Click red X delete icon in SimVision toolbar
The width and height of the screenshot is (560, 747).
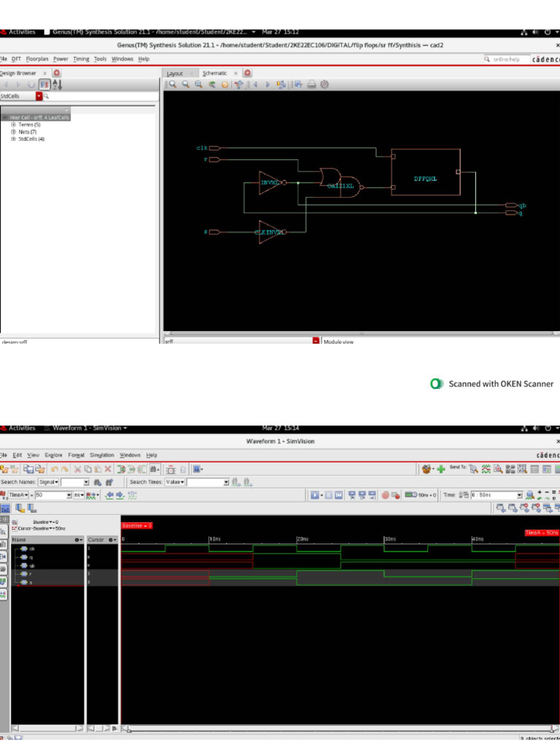[108, 469]
